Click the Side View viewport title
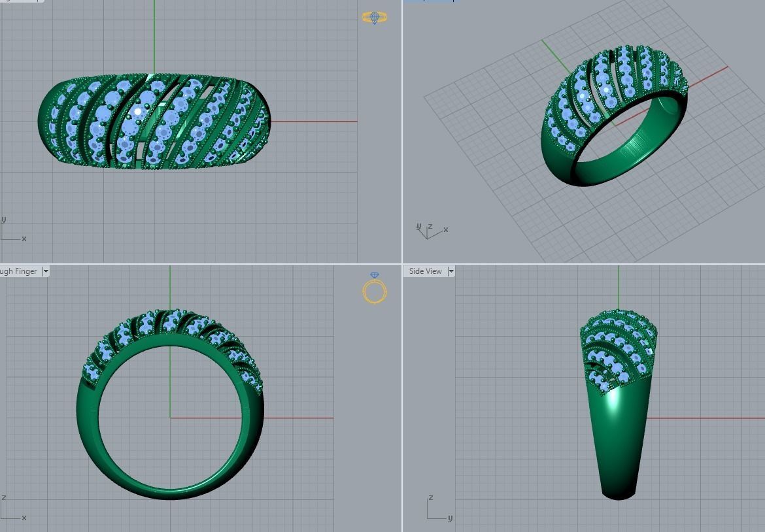This screenshot has width=765, height=532. tap(425, 271)
